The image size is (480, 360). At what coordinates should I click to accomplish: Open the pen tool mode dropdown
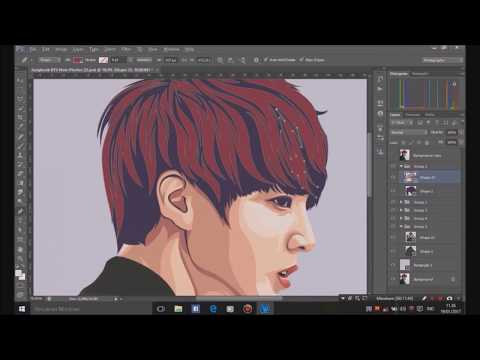pyautogui.click(x=49, y=60)
